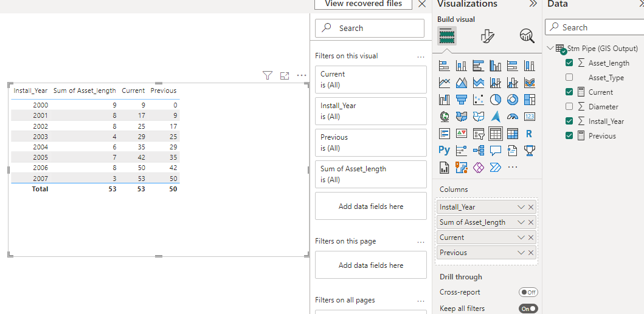Select the Matrix visual
644x314 pixels.
(x=513, y=134)
